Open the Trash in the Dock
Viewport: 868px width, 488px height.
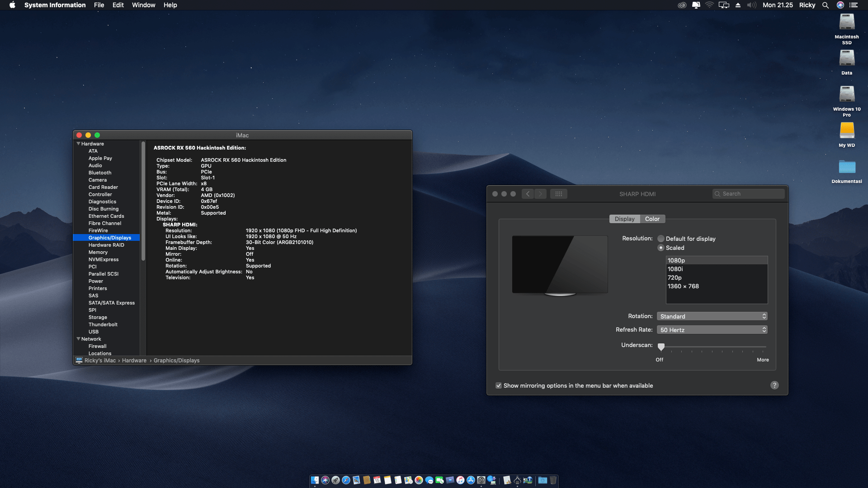(x=553, y=480)
